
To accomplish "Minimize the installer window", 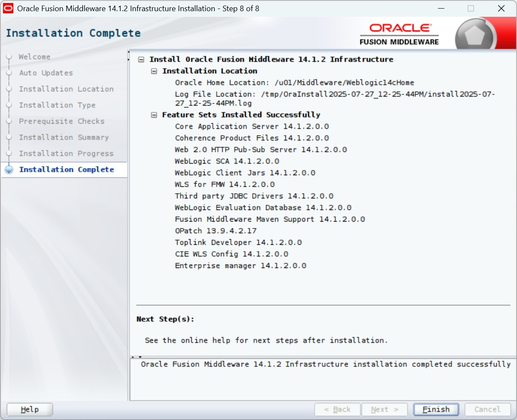I will [x=441, y=8].
